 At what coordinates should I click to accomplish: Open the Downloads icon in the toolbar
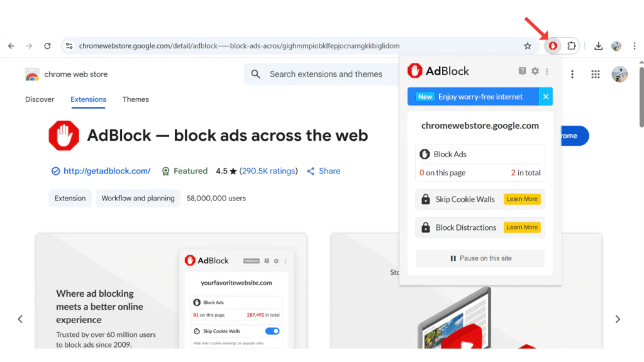pyautogui.click(x=599, y=46)
